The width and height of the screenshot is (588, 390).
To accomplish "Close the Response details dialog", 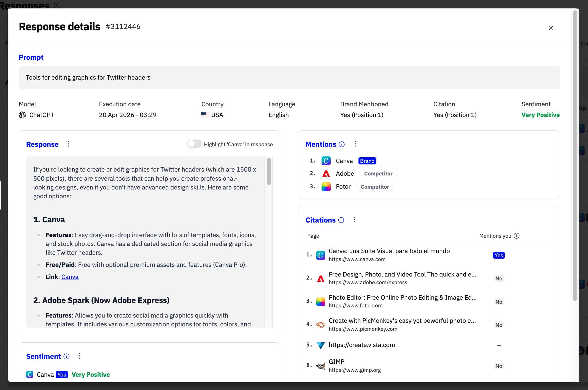I will [x=551, y=28].
